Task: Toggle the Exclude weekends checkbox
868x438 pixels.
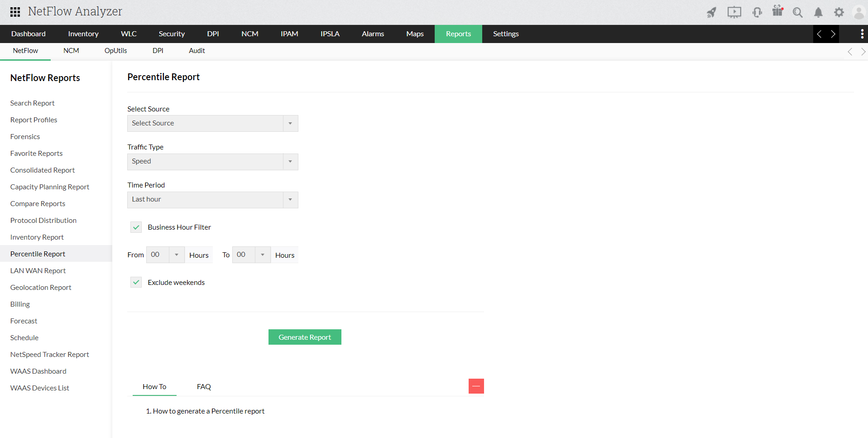Action: point(136,283)
